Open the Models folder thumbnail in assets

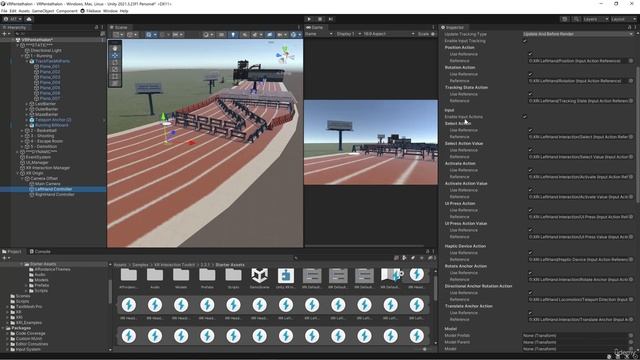point(181,276)
